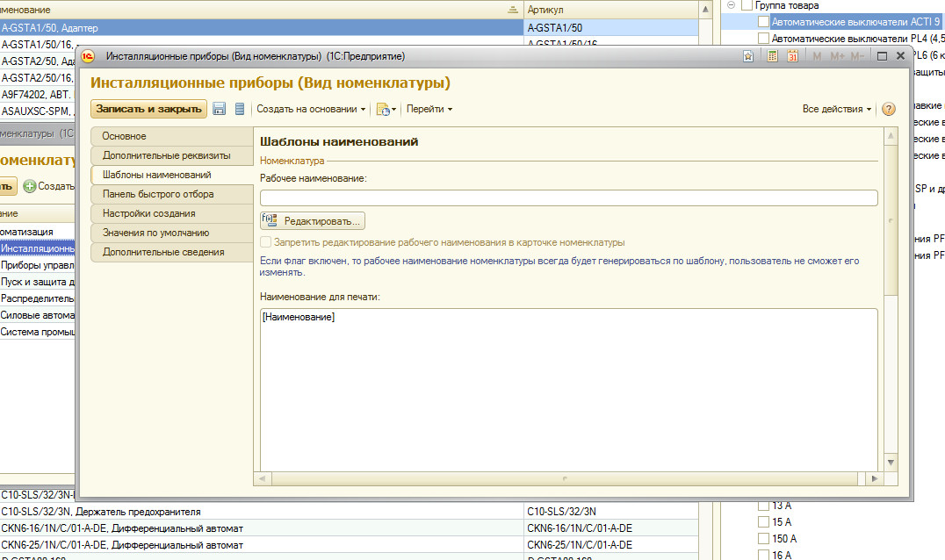Open the reports icon dropdown in the toolbar

tap(386, 109)
